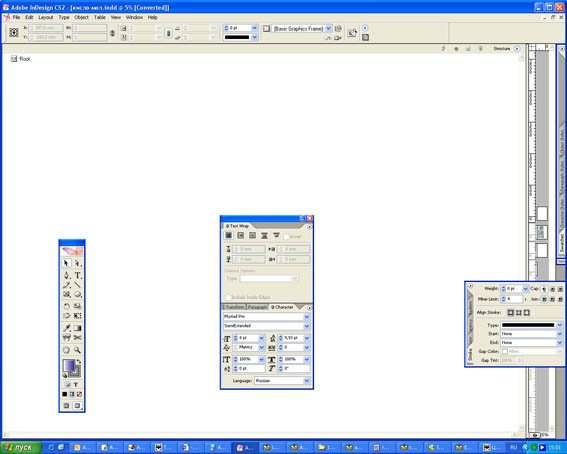Select the Miter Join button
Screen dimensions: 567x454
pos(545,299)
